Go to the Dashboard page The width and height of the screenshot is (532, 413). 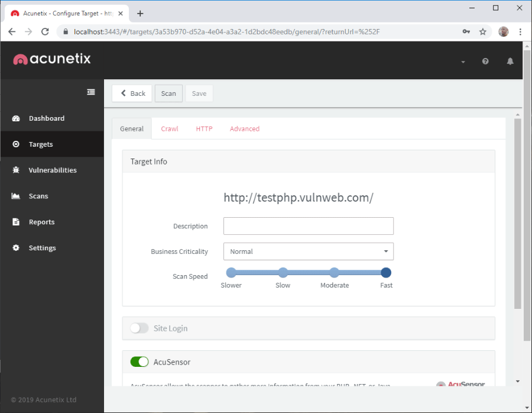point(47,118)
